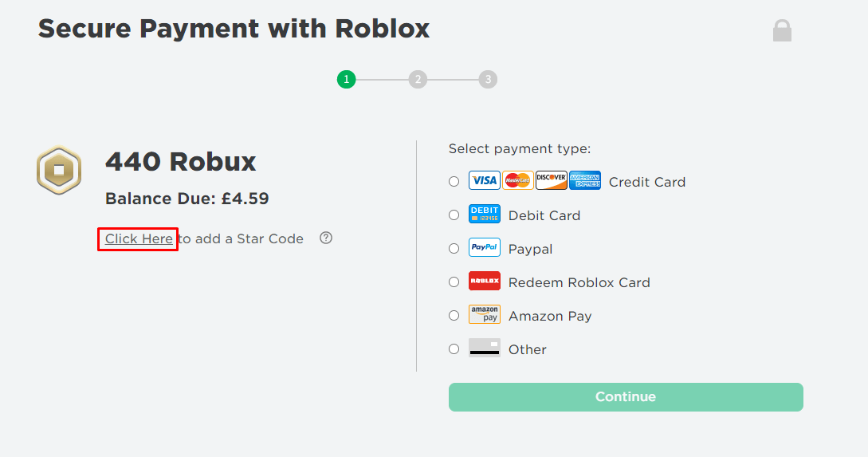The height and width of the screenshot is (457, 868).
Task: Select the Debit Card radio button
Action: click(x=454, y=215)
